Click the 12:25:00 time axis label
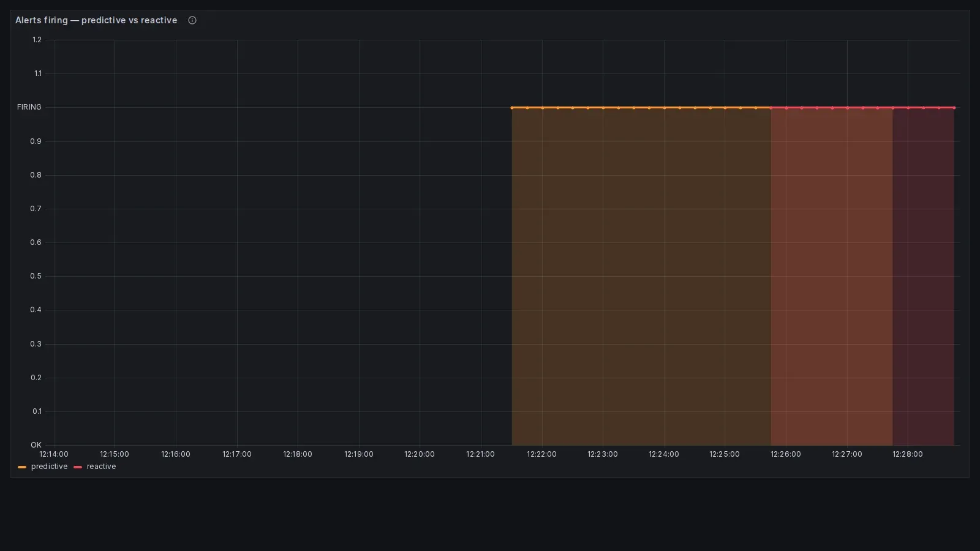The width and height of the screenshot is (980, 551). tap(725, 454)
